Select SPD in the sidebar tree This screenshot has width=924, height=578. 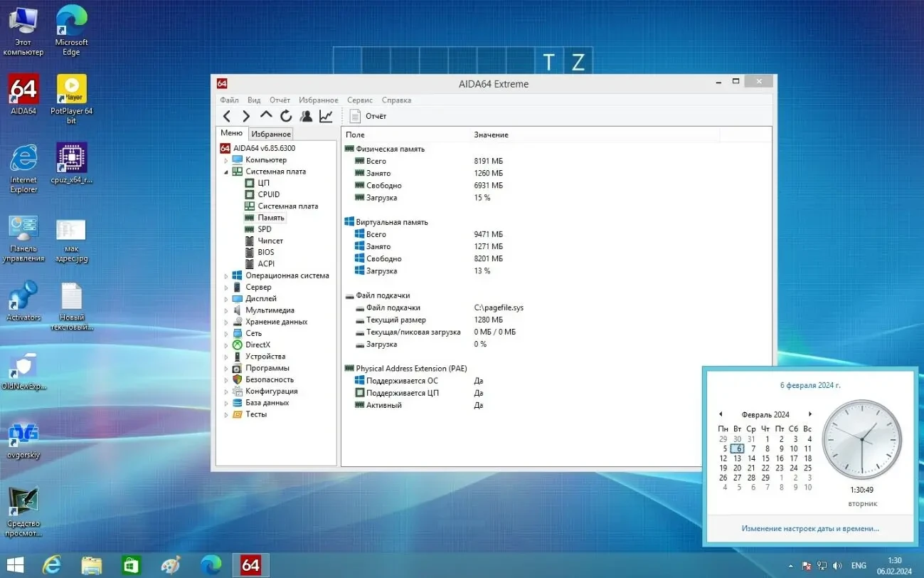point(264,229)
